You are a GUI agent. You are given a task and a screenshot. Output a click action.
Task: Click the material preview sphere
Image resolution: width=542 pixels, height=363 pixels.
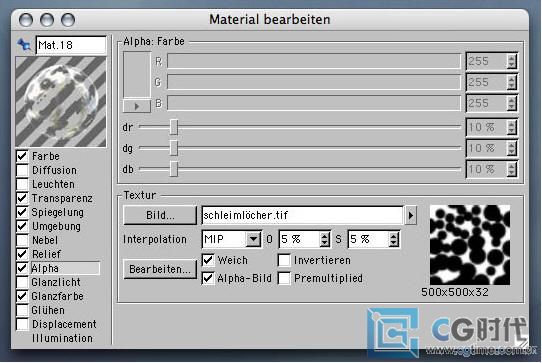tap(61, 102)
